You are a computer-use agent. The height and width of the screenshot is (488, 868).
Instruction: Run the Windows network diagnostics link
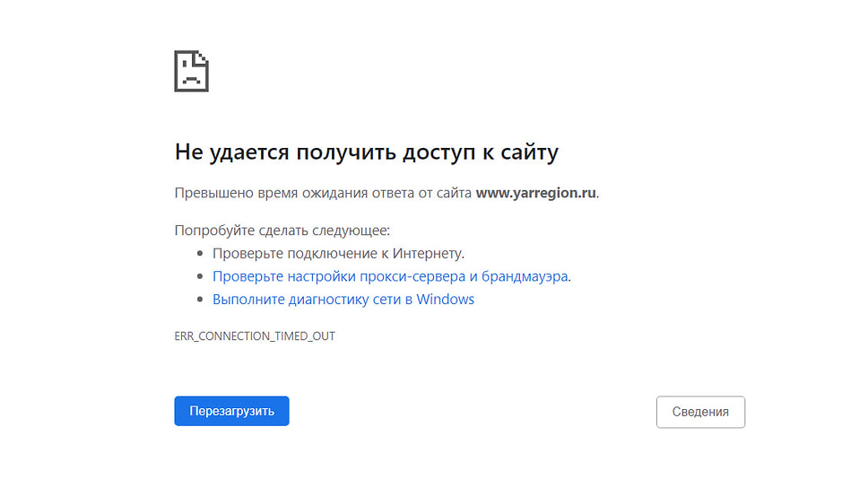(343, 299)
